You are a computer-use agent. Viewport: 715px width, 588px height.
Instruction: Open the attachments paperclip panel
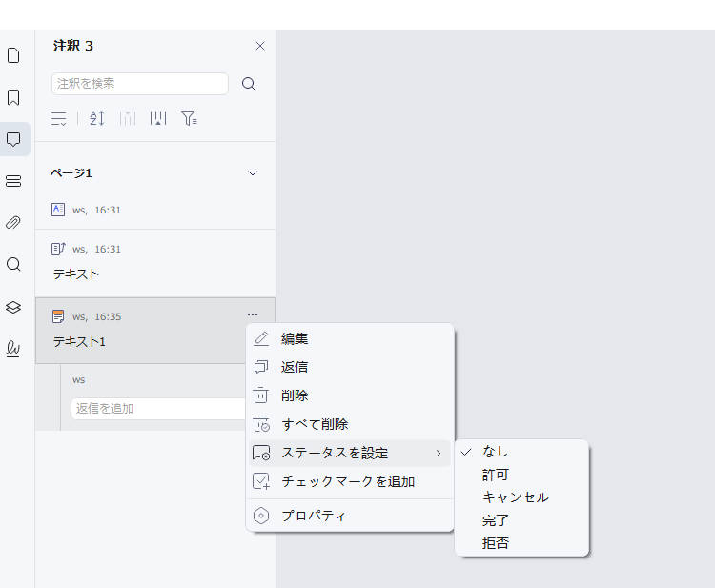pos(13,222)
